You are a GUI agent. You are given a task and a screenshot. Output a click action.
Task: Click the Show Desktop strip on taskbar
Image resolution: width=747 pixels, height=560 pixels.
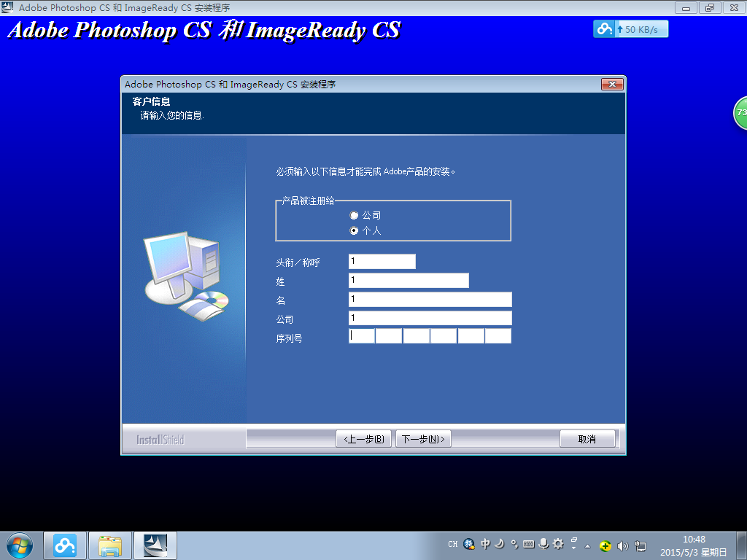[x=742, y=545]
